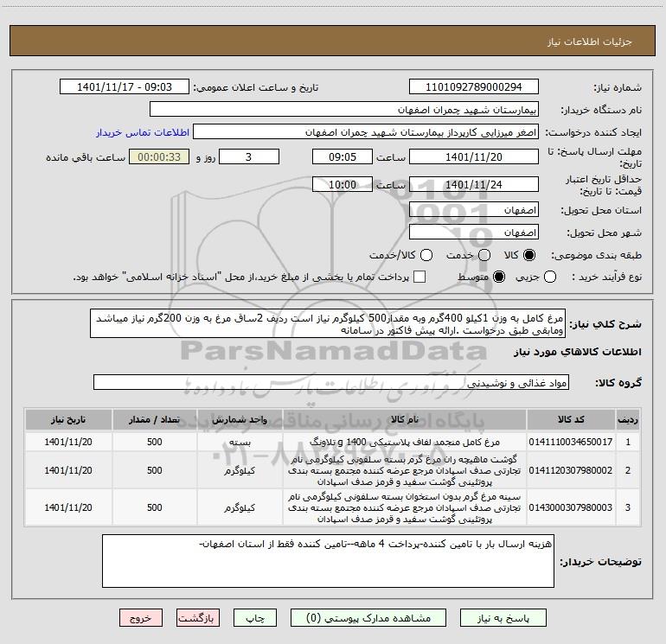
Task: Click the واحد شمارش column header
Action: 240,419
